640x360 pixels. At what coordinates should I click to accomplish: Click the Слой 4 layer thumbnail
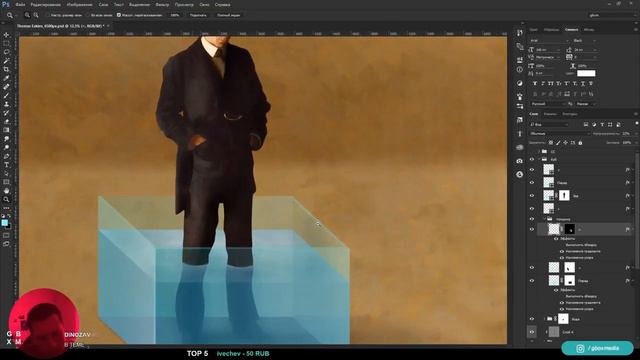[554, 332]
